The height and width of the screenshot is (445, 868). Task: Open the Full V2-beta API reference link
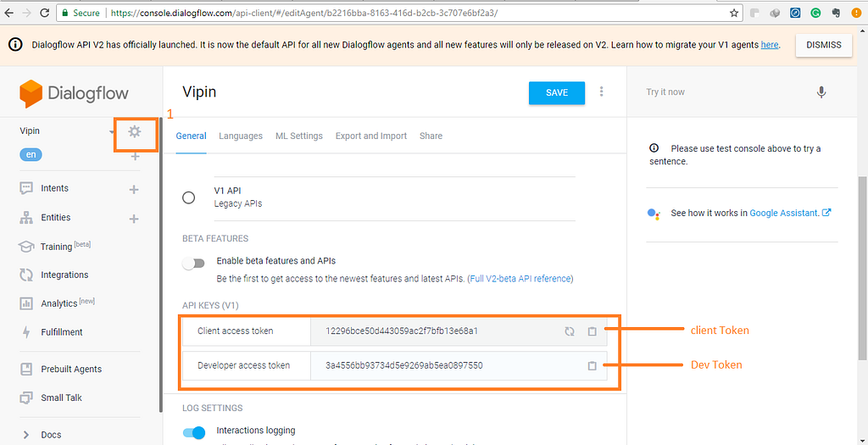coord(521,279)
